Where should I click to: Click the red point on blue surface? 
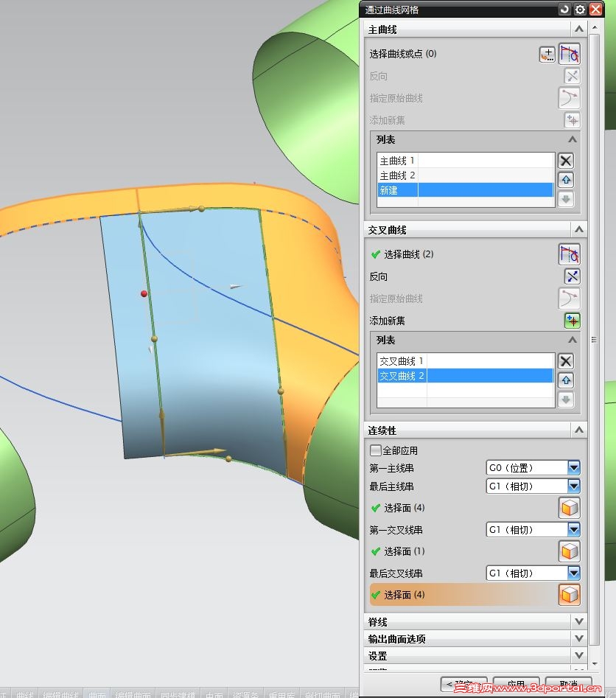pyautogui.click(x=144, y=294)
